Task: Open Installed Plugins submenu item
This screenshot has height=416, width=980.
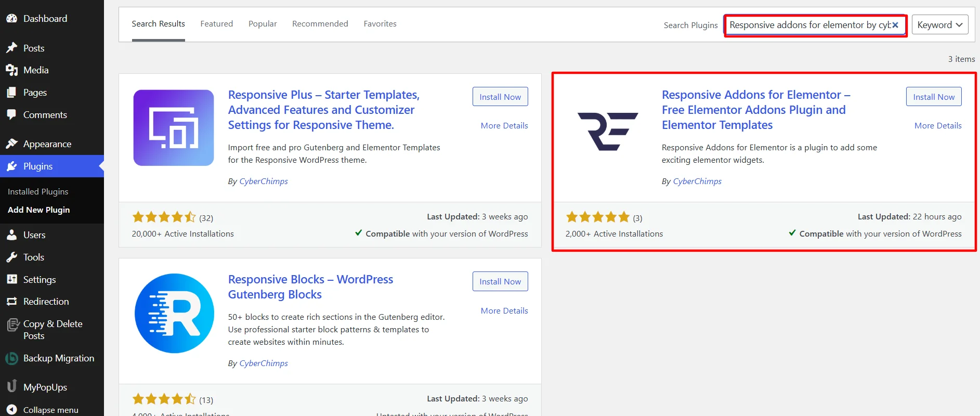Action: pyautogui.click(x=38, y=191)
